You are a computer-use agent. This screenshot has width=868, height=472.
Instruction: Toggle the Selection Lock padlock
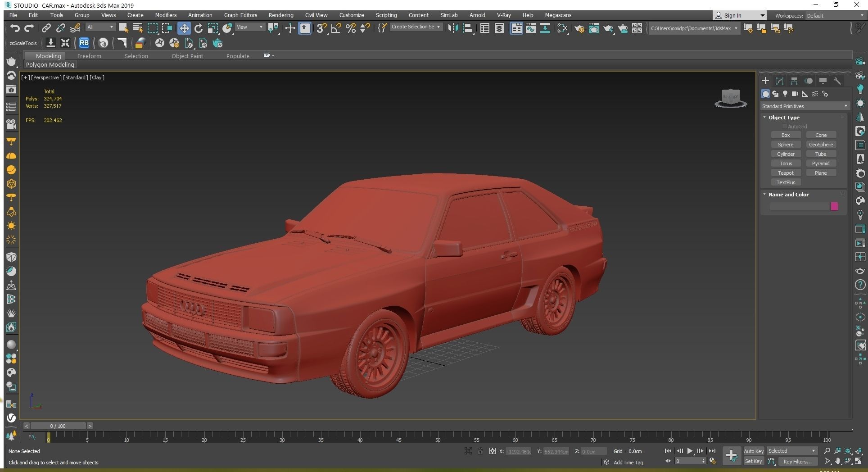click(x=480, y=451)
